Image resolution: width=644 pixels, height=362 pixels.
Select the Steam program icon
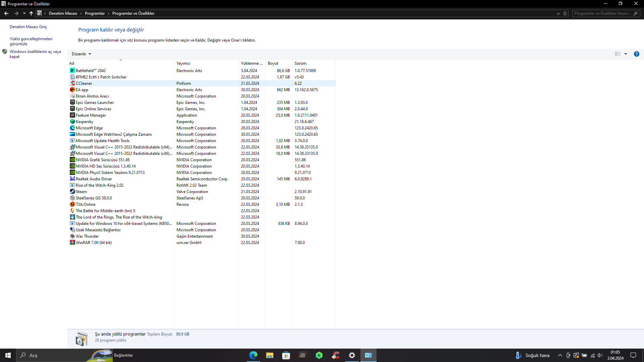point(72,192)
